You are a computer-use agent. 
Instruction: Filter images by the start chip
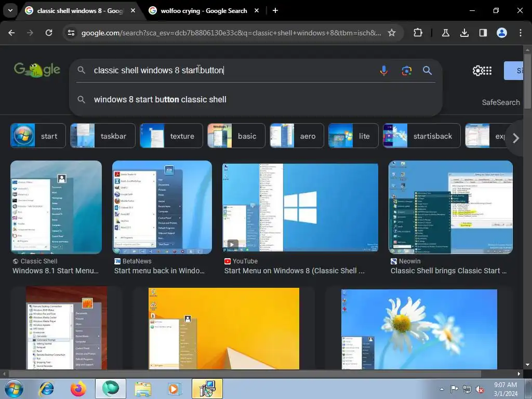click(x=38, y=136)
